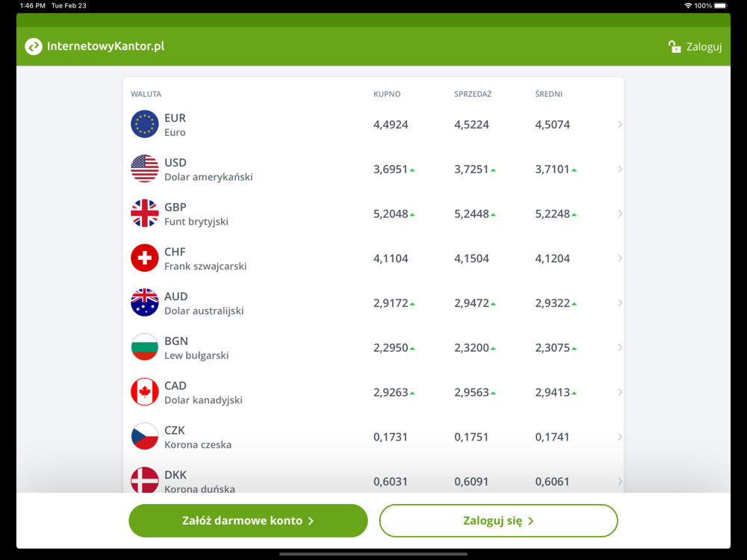This screenshot has height=560, width=747.
Task: Click the SPRZEDAŻ column header
Action: point(473,94)
